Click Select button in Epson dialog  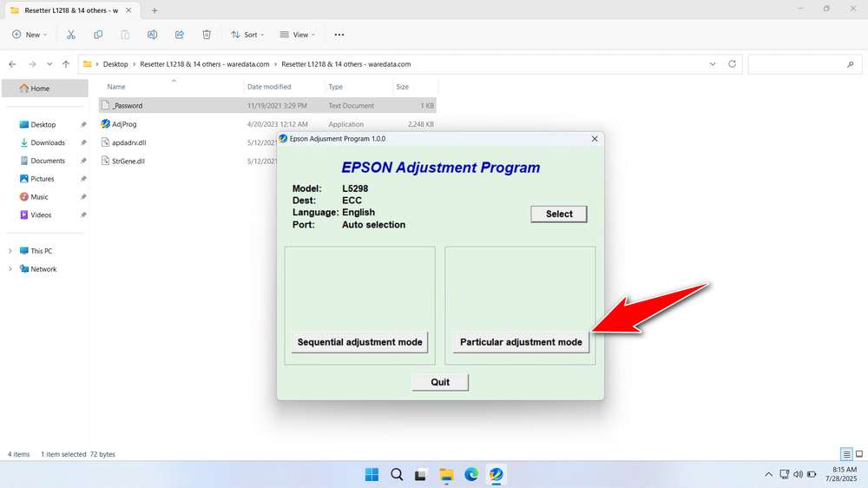coord(558,214)
